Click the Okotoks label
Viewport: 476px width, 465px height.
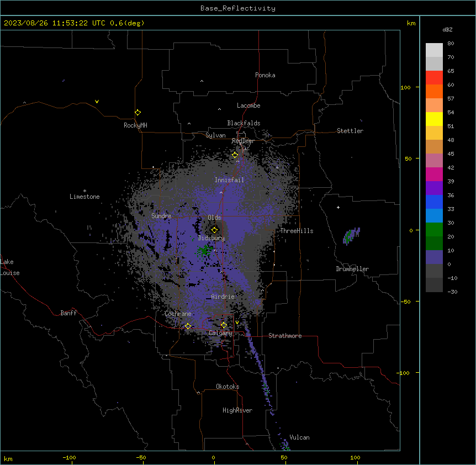tap(228, 387)
